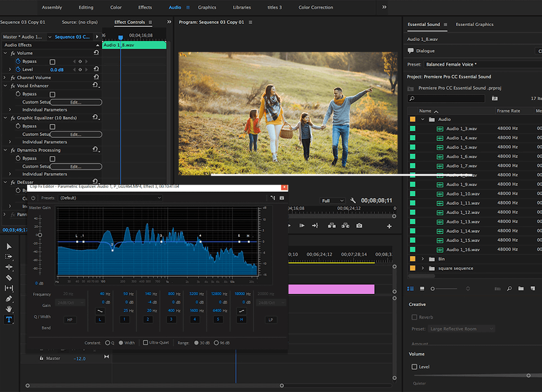The width and height of the screenshot is (542, 392).
Task: Select the Razor tool
Action: 9,278
